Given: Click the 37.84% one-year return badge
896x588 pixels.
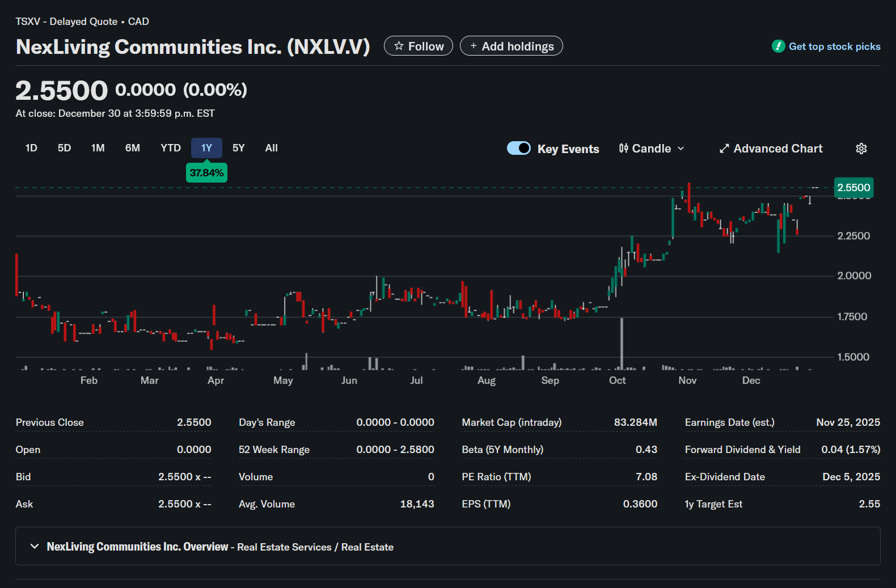Looking at the screenshot, I should point(206,172).
